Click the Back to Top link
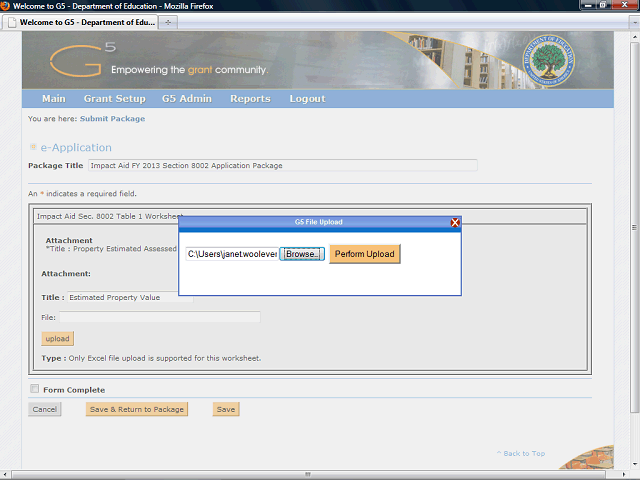 pyautogui.click(x=521, y=453)
